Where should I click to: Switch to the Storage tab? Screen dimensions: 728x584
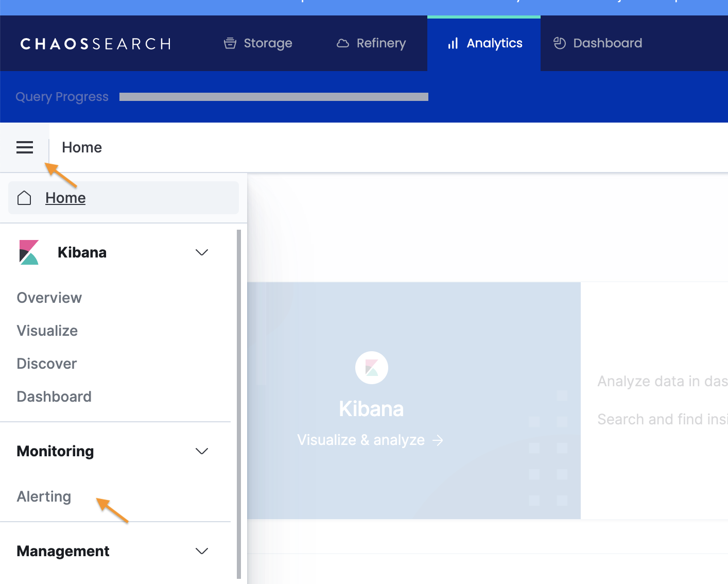(258, 43)
